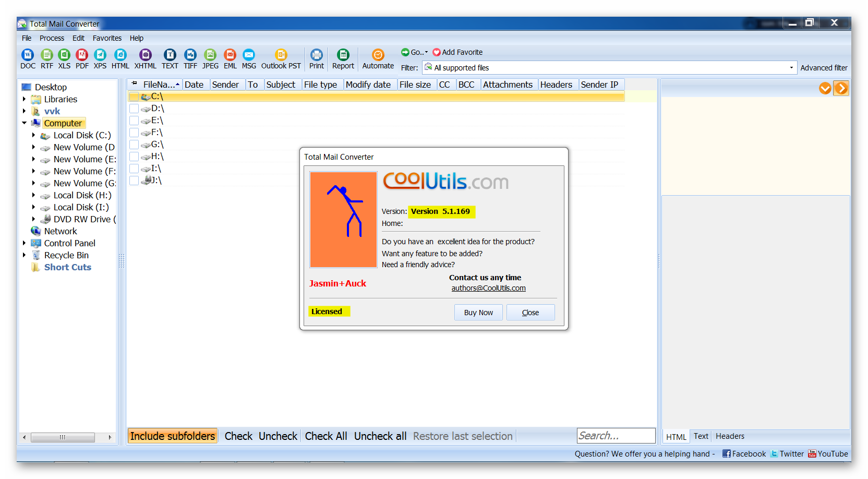This screenshot has width=868, height=479.
Task: Pick the XLS converter icon
Action: [x=64, y=58]
